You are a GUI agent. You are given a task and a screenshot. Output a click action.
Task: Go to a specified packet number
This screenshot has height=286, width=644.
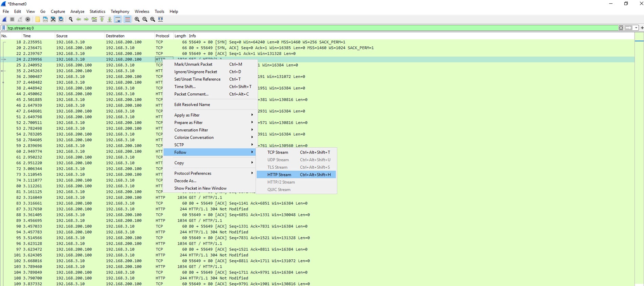point(94,19)
